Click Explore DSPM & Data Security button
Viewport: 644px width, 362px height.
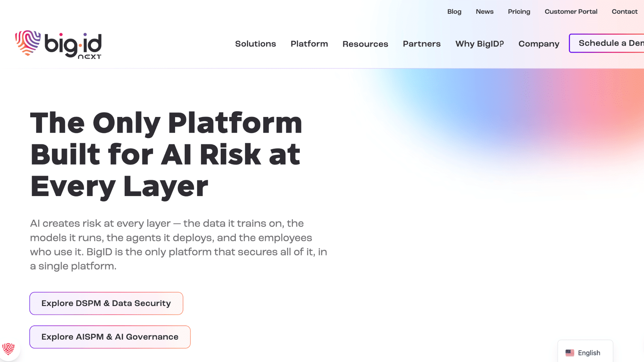(x=106, y=303)
